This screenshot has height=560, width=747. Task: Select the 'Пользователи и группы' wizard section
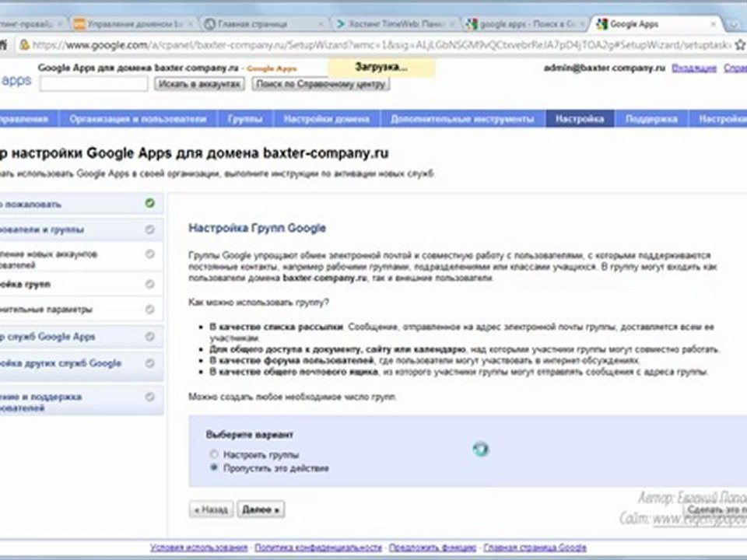[81, 229]
